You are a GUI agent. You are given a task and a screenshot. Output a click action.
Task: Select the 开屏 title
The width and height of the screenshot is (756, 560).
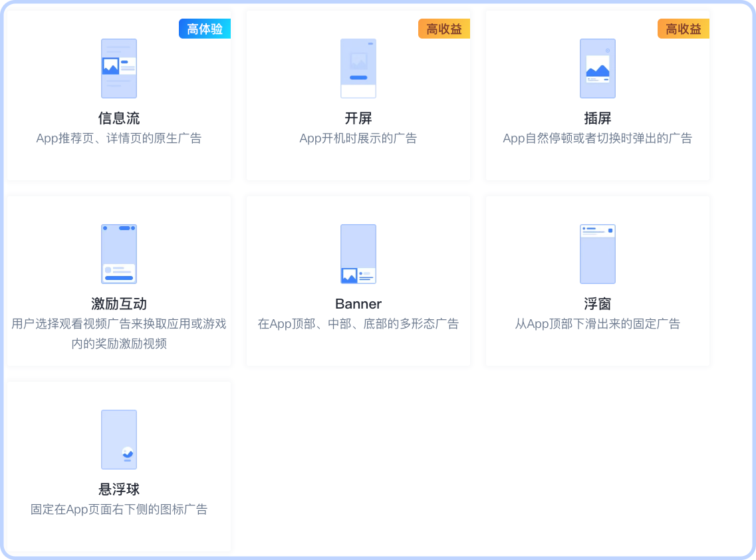click(x=358, y=118)
